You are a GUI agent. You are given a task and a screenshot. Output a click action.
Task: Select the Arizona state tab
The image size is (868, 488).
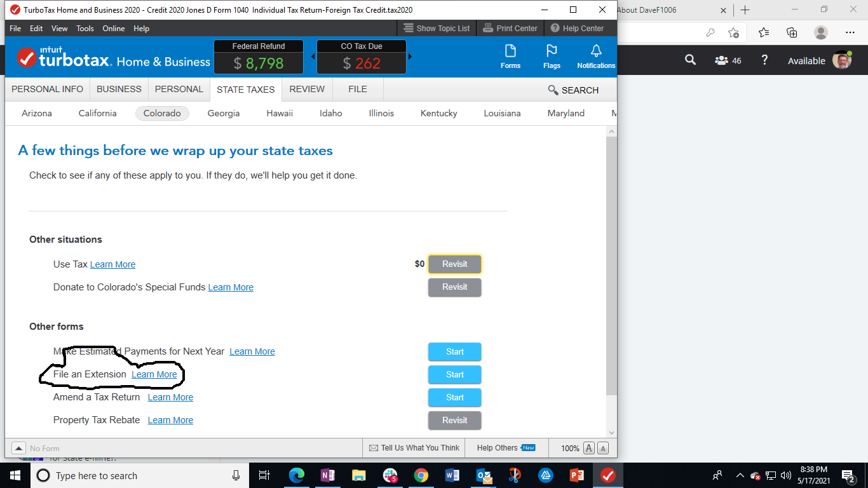pos(37,113)
